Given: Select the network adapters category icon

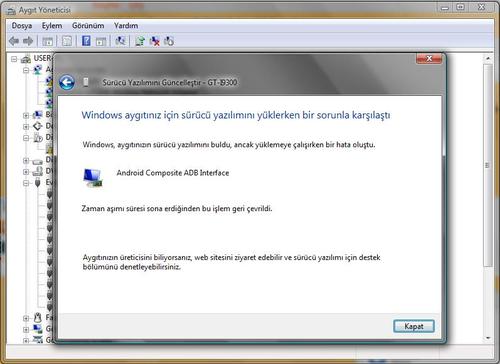Looking at the screenshot, I should point(38,70).
